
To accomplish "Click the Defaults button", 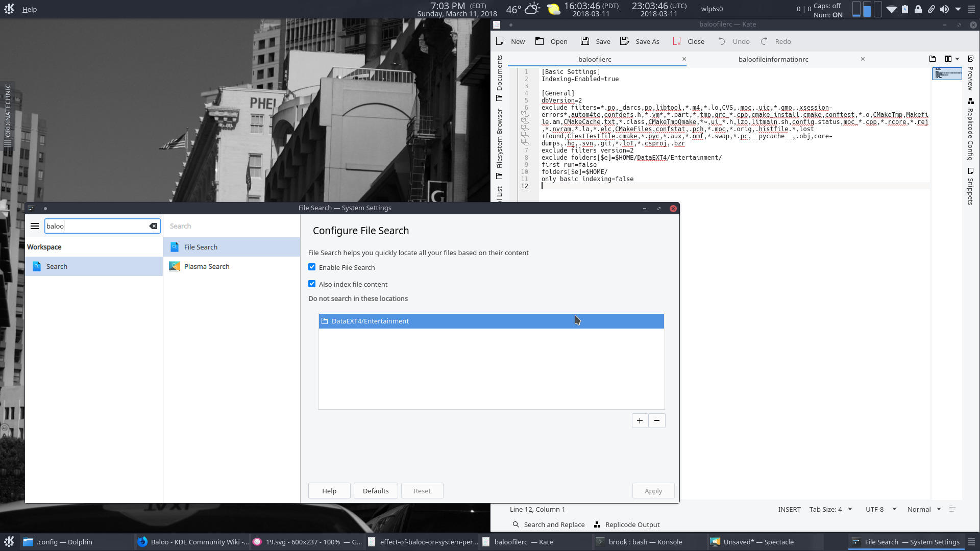I will click(376, 491).
